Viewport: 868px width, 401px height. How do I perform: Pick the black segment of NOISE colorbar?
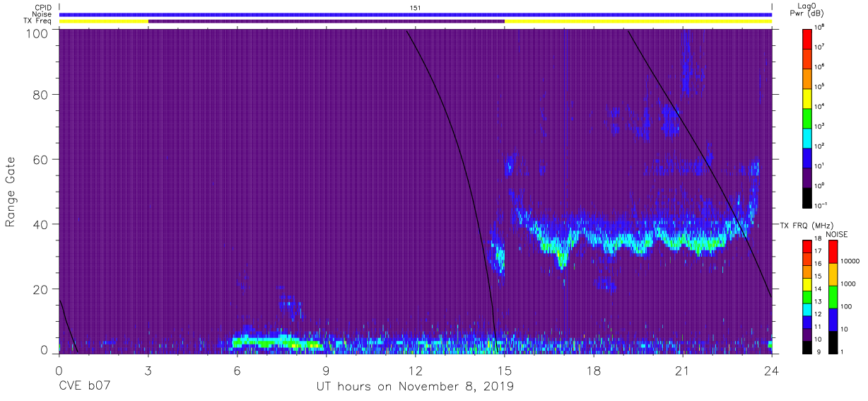tap(833, 341)
